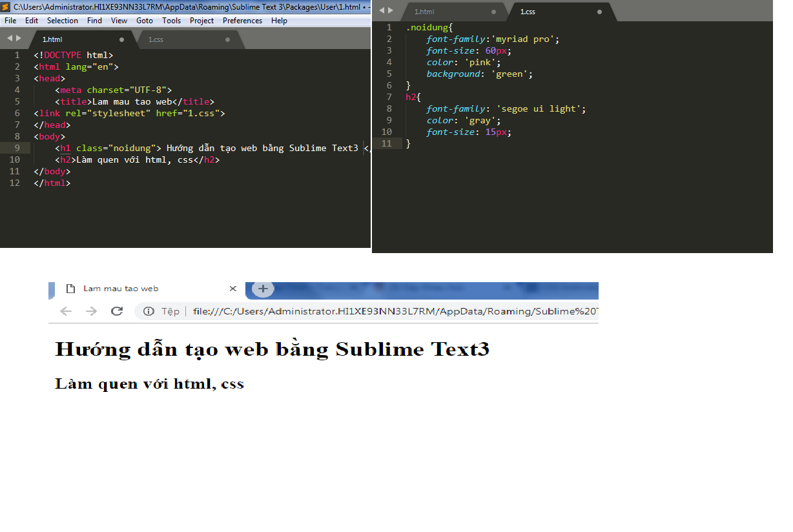Click the Chrome address bar file URL

[x=395, y=311]
